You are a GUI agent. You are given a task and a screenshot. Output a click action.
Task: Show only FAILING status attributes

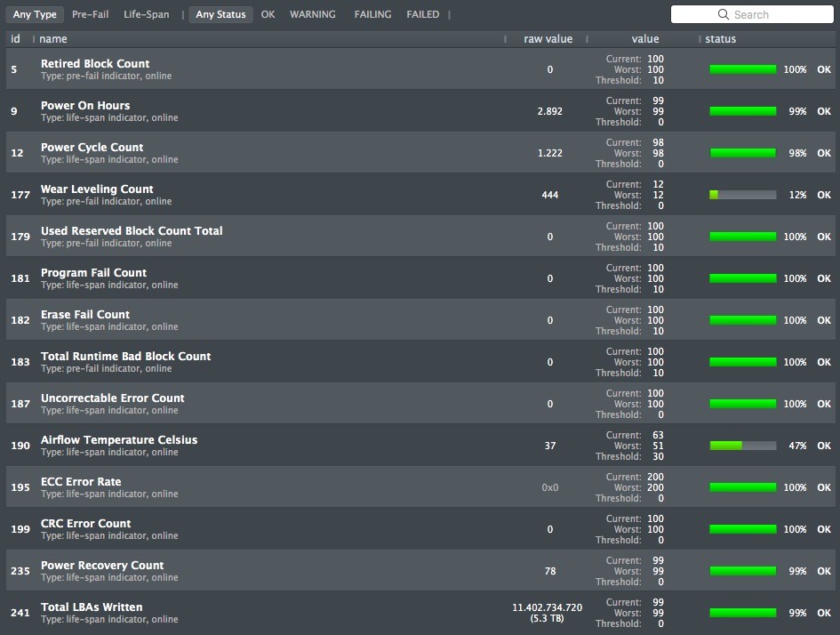coord(372,14)
